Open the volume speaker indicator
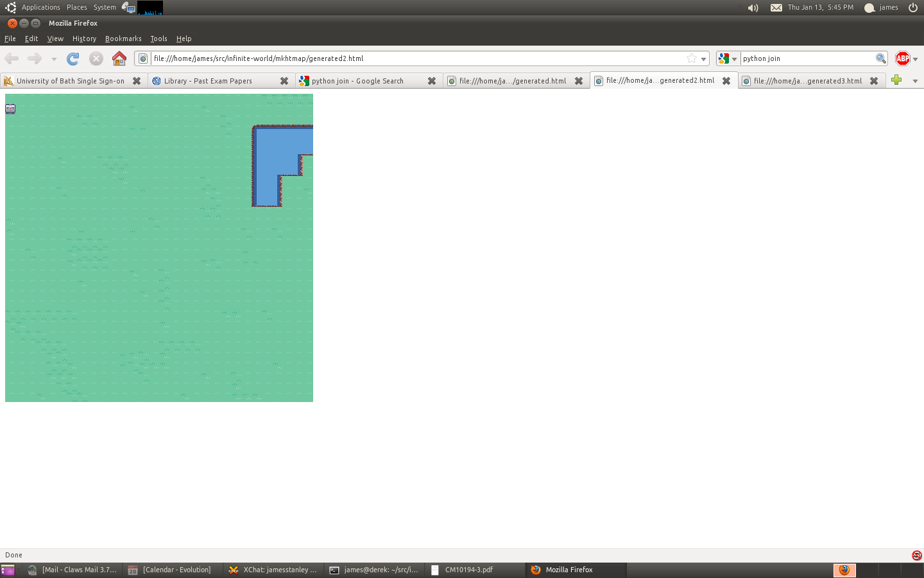The image size is (924, 578). (x=753, y=8)
